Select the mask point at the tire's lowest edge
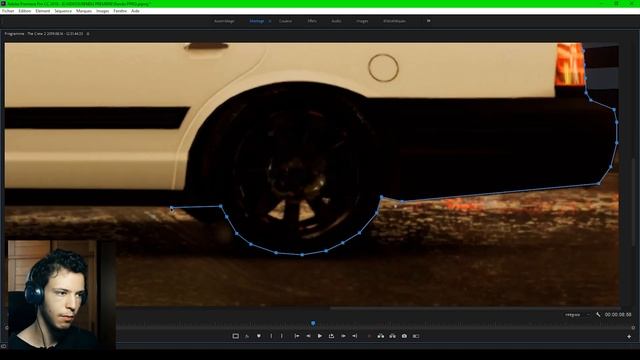This screenshot has height=360, width=640. [x=302, y=255]
